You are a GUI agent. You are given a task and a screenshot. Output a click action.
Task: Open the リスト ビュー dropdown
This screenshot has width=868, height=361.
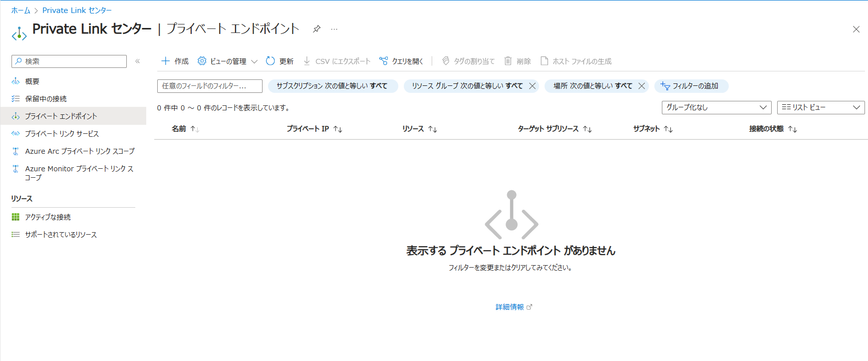click(821, 107)
